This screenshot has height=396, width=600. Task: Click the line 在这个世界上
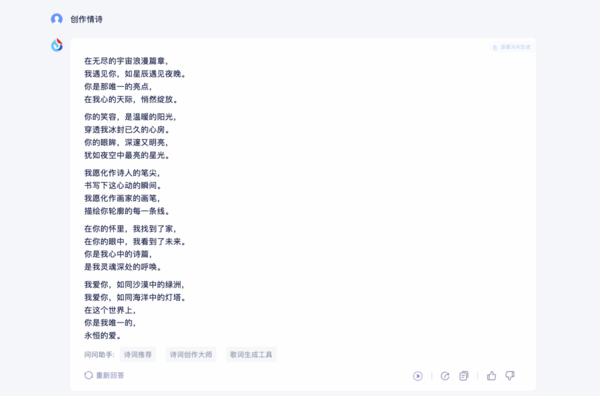(110, 310)
